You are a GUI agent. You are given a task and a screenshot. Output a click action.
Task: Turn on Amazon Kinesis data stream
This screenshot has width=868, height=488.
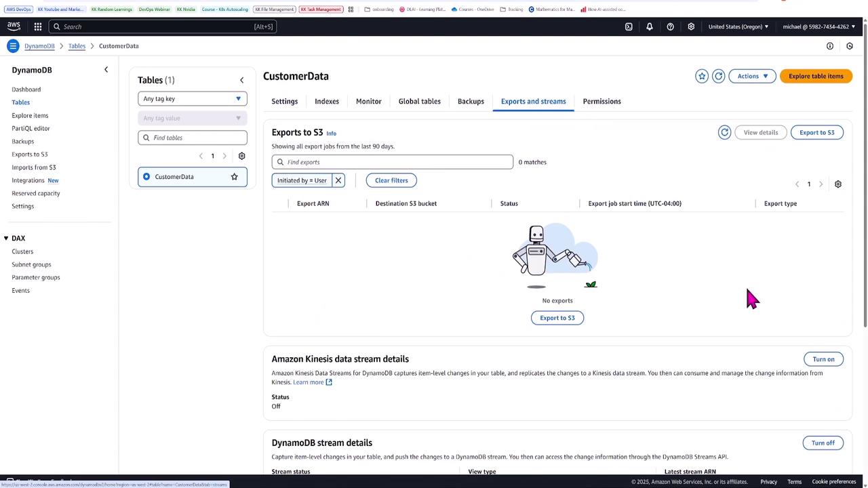823,359
